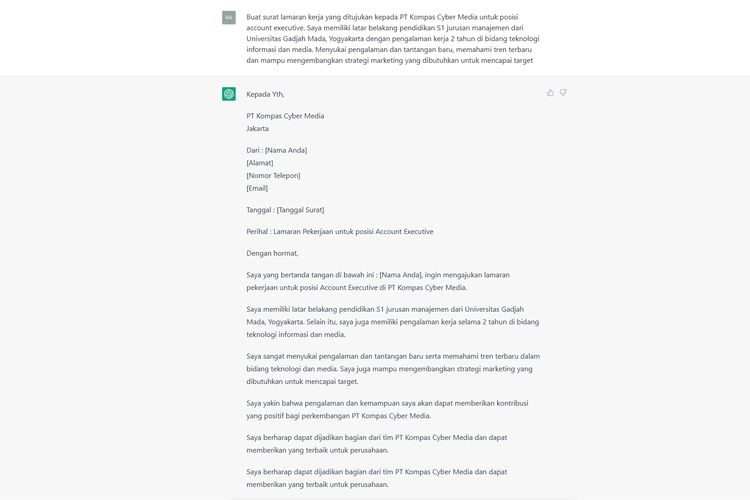Click the final 'Saya berharap dapat dijadikan' paragraph
750x500 pixels.
(x=377, y=478)
